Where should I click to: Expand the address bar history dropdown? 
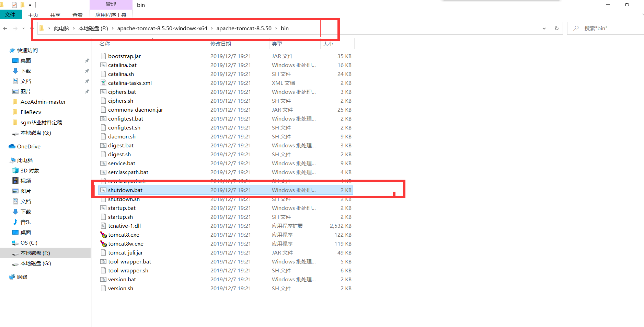pos(544,29)
